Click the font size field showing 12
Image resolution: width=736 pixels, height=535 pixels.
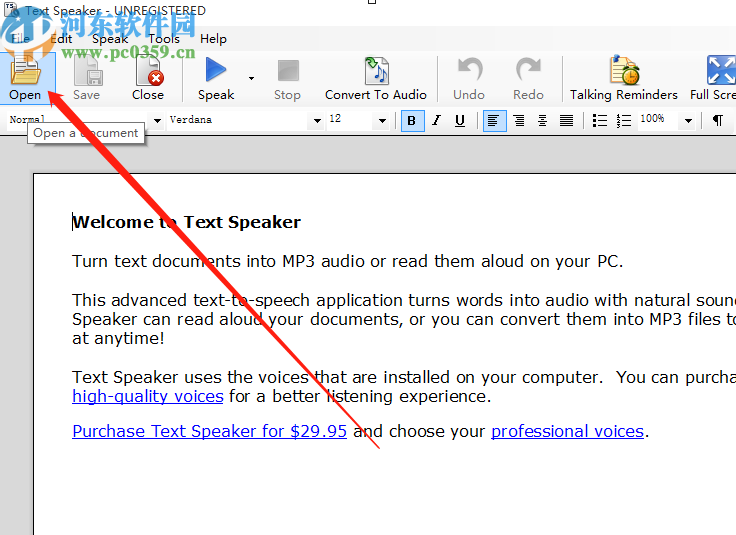pos(351,119)
